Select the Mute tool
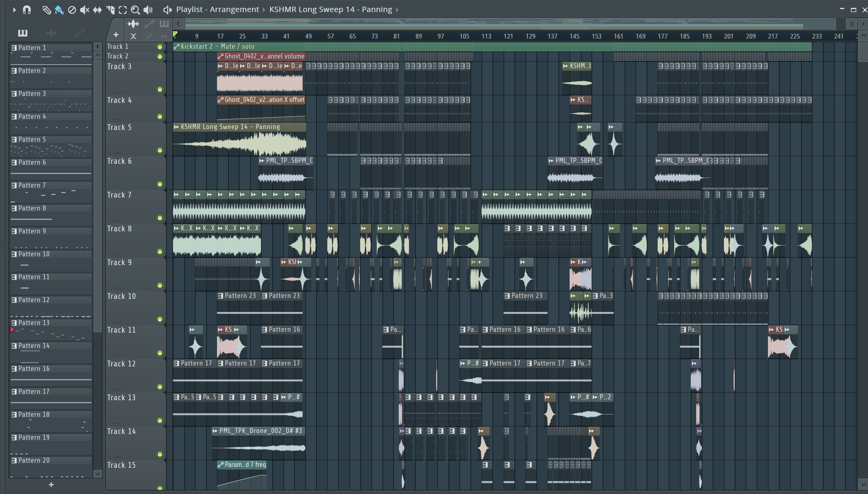The height and width of the screenshot is (494, 868). pyautogui.click(x=84, y=10)
